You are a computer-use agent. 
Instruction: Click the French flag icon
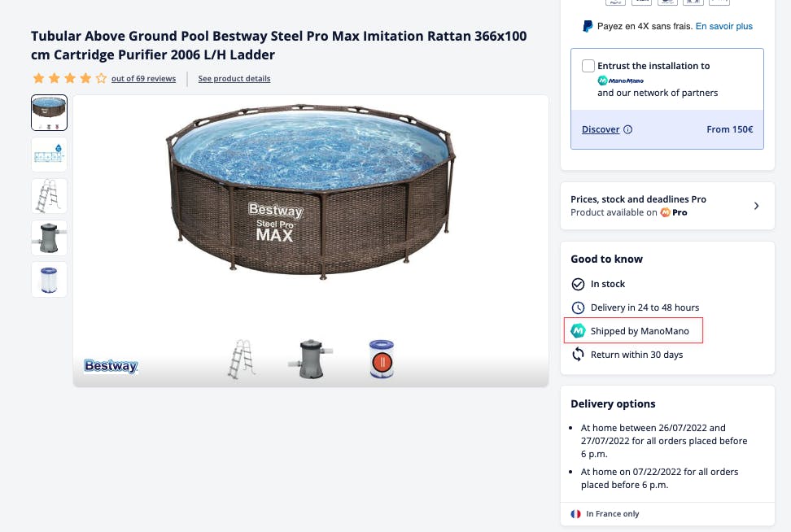point(576,514)
